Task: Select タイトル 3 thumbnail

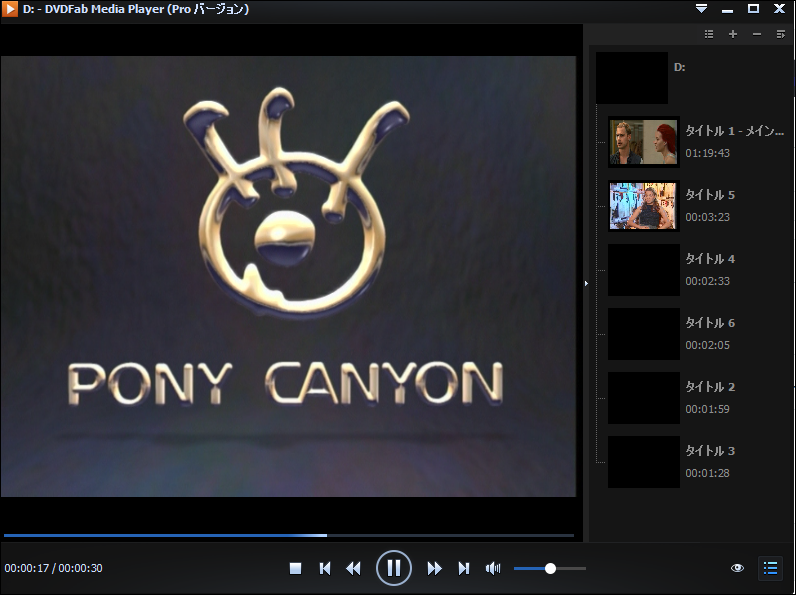Action: click(x=644, y=461)
